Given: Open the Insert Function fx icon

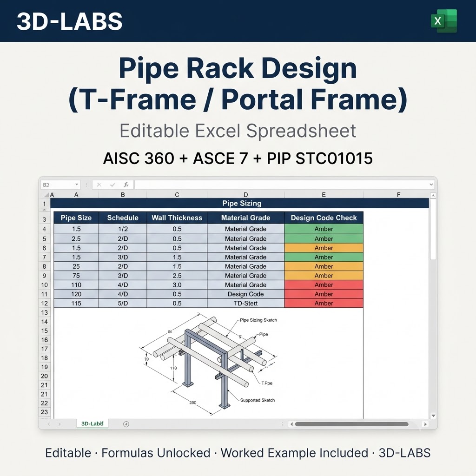Looking at the screenshot, I should coord(126,185).
